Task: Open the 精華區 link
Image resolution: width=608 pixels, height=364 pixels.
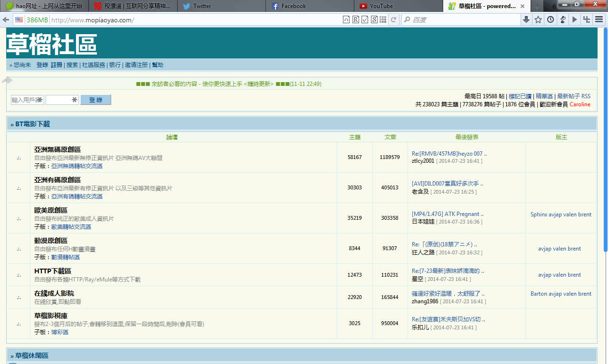Action: coord(544,96)
